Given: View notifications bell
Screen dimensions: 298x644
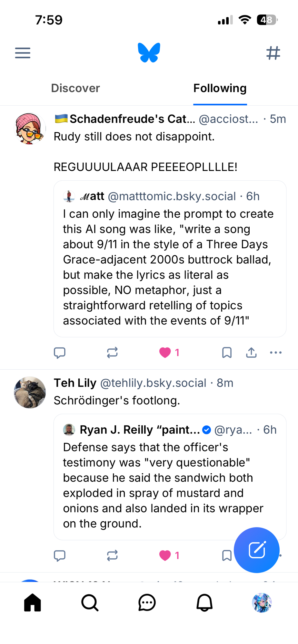Looking at the screenshot, I should 204,602.
